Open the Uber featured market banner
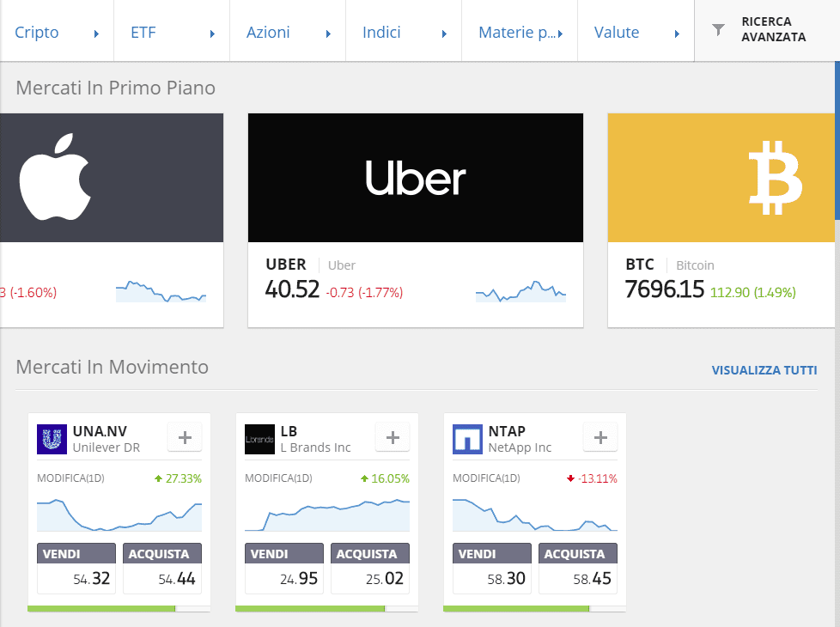The height and width of the screenshot is (627, 840). tap(415, 178)
